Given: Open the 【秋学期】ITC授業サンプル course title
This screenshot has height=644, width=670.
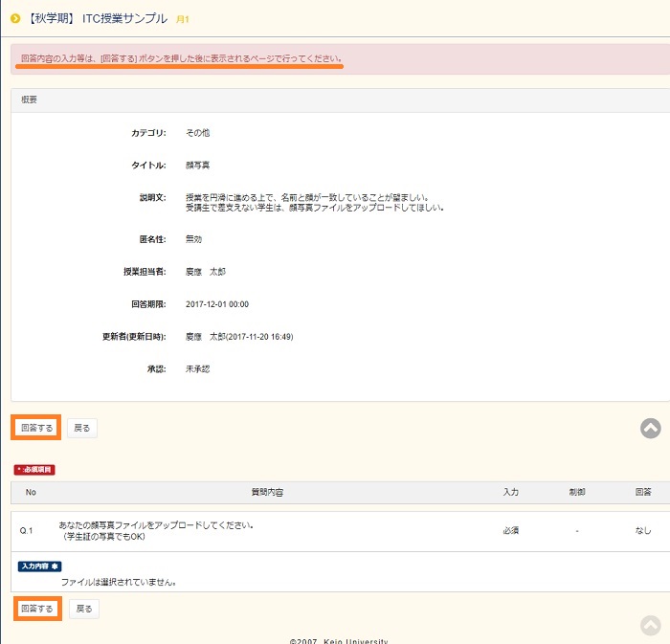Looking at the screenshot, I should coord(98,18).
